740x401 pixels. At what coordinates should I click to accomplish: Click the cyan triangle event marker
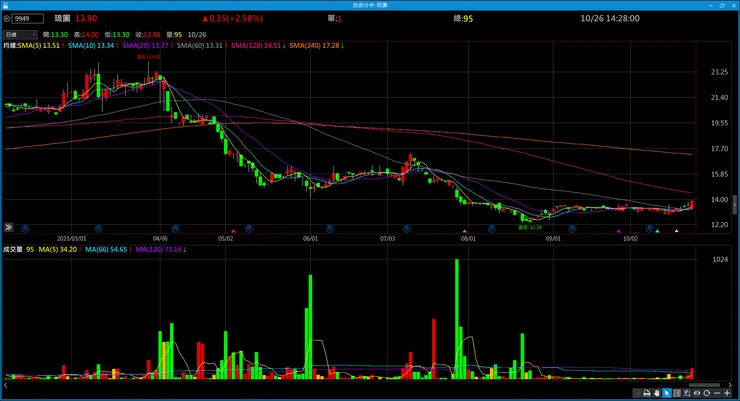(x=657, y=231)
